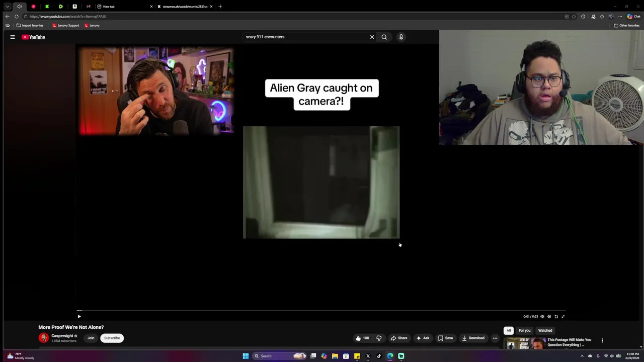Switch to the streamex.sh movie tab
Screen dimensions: 644x362
tap(185, 7)
